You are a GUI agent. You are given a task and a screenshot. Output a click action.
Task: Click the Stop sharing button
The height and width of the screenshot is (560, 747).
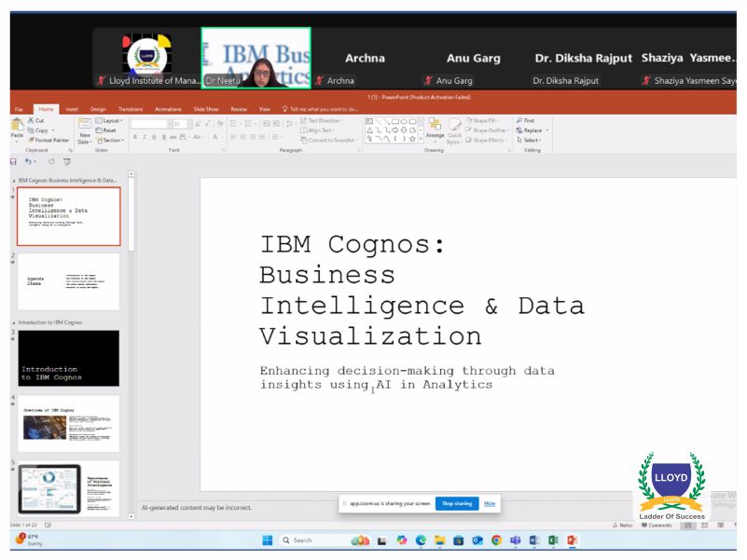click(457, 503)
